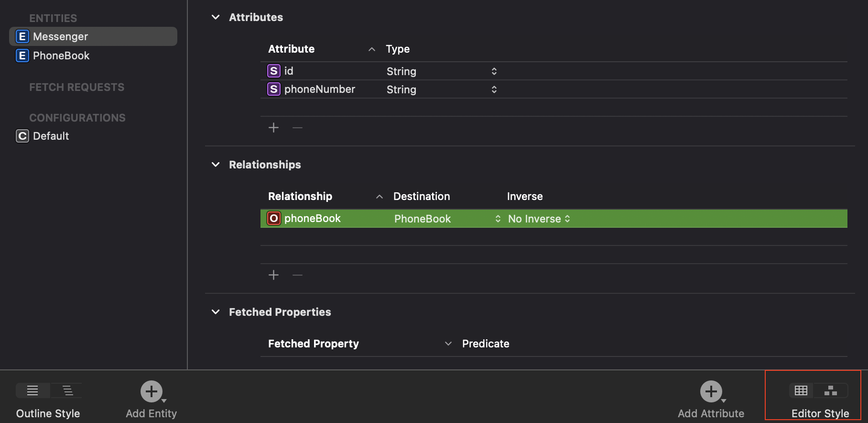Select the phoneNumber attribute row
Viewport: 868px width, 423px height.
coord(319,89)
